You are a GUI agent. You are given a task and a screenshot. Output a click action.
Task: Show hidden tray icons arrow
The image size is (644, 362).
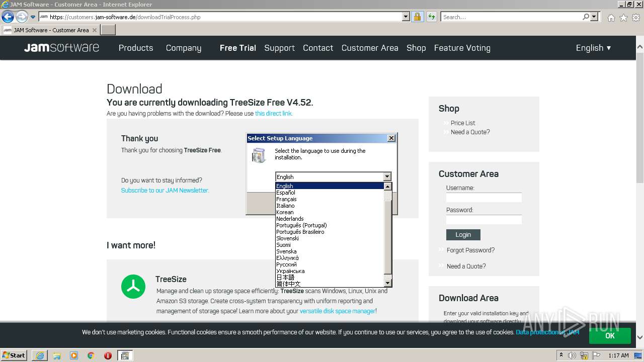[561, 355]
